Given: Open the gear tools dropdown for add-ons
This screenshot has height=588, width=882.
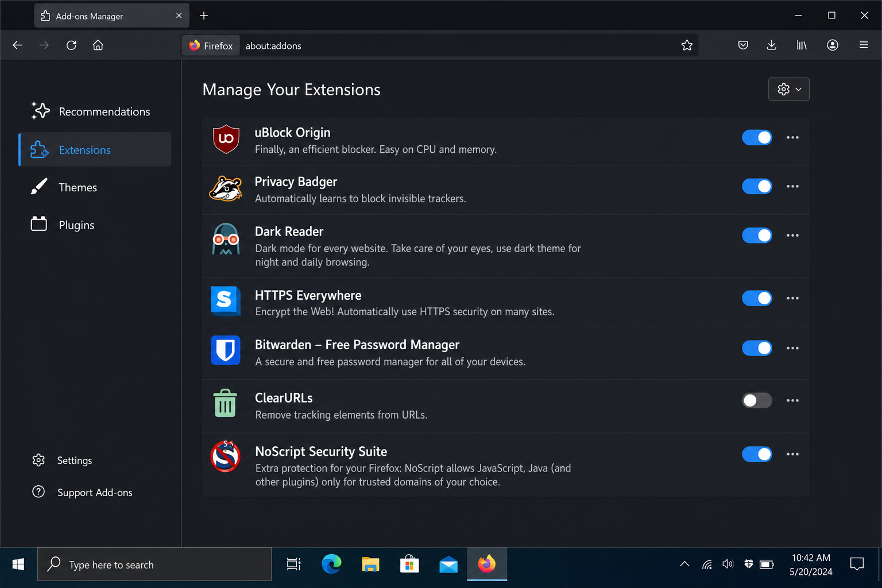Looking at the screenshot, I should [789, 90].
